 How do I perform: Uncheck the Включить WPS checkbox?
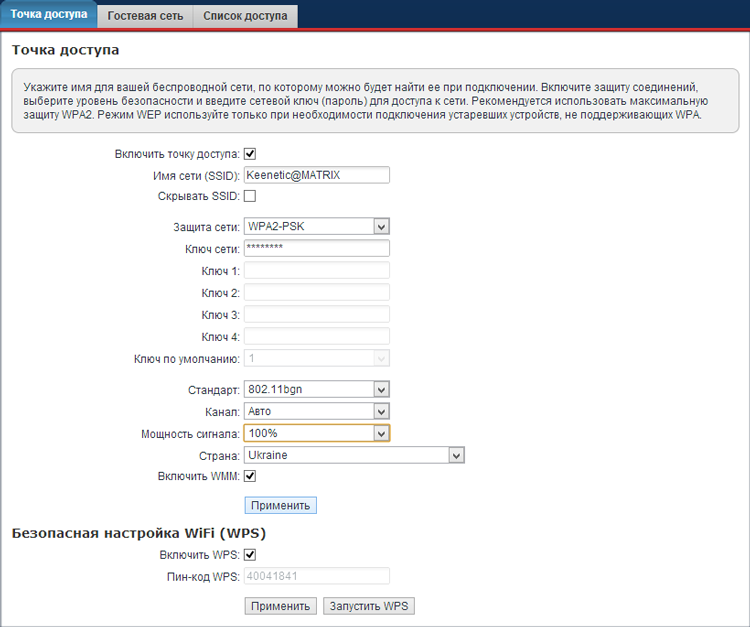[x=250, y=555]
